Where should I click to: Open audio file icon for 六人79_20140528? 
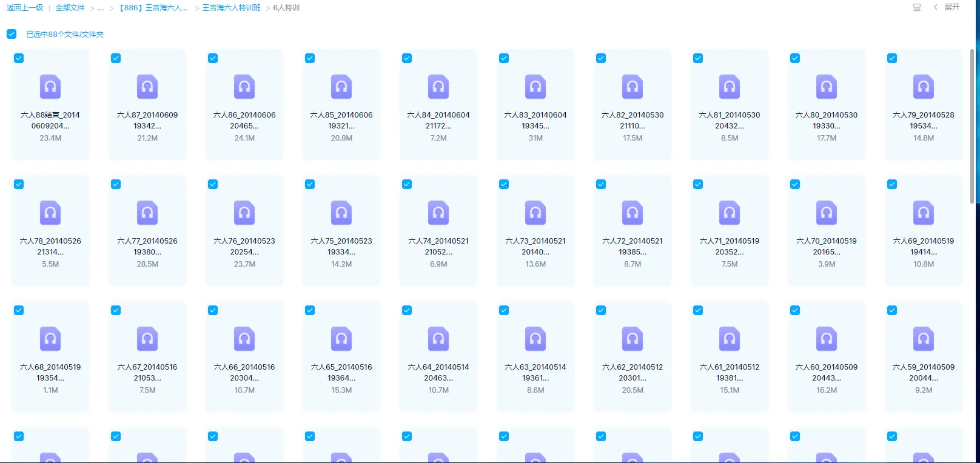(924, 87)
